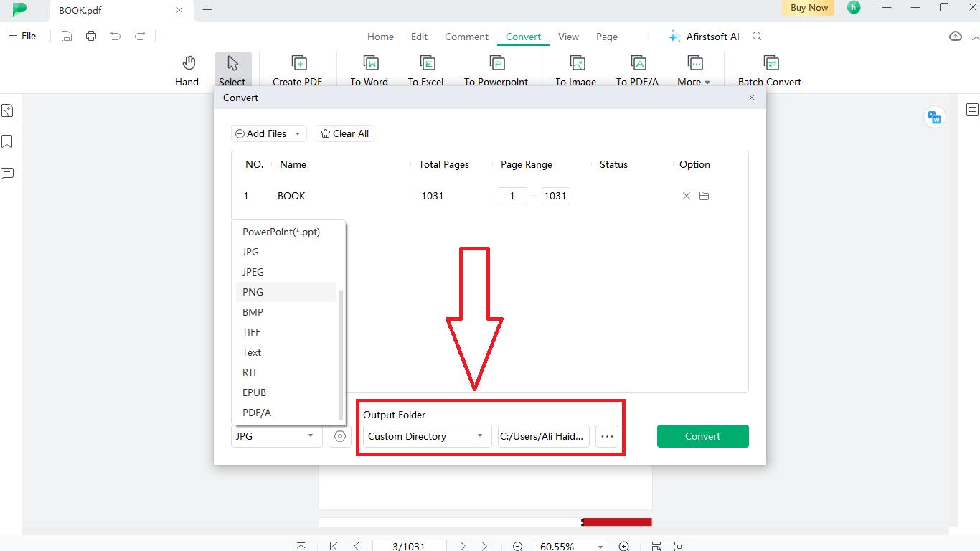
Task: Choose TIFF from format list
Action: pyautogui.click(x=286, y=332)
